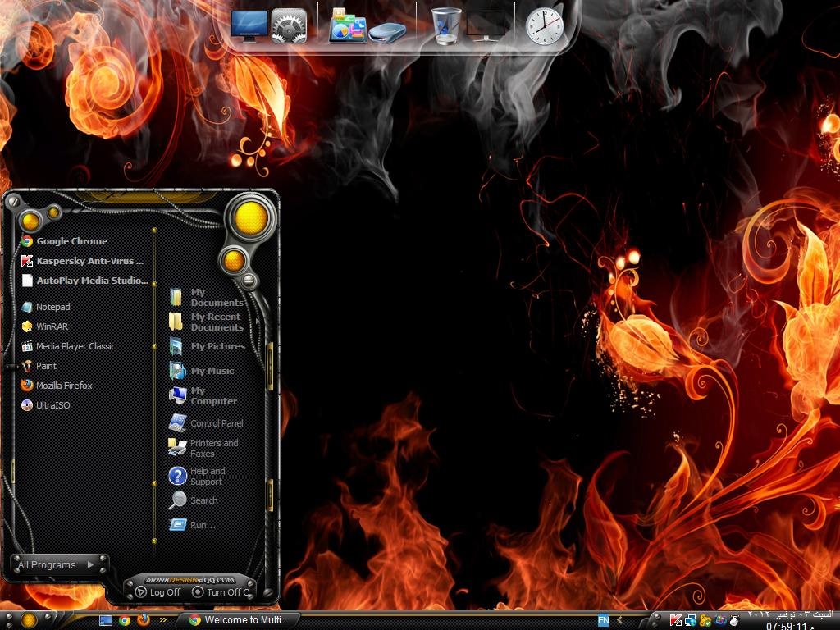Open WinRAR from the Start menu
840x630 pixels.
(x=52, y=326)
